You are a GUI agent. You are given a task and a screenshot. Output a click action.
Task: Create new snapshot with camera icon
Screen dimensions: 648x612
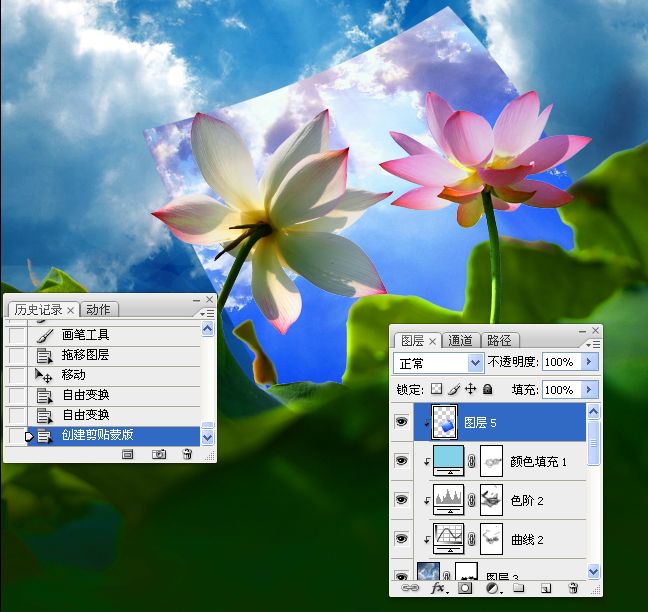[158, 454]
